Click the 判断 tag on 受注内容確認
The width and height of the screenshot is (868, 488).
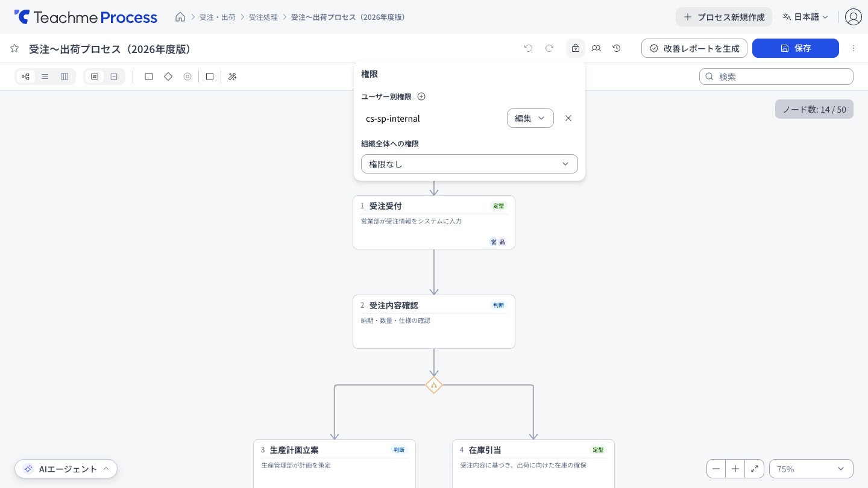(x=498, y=305)
